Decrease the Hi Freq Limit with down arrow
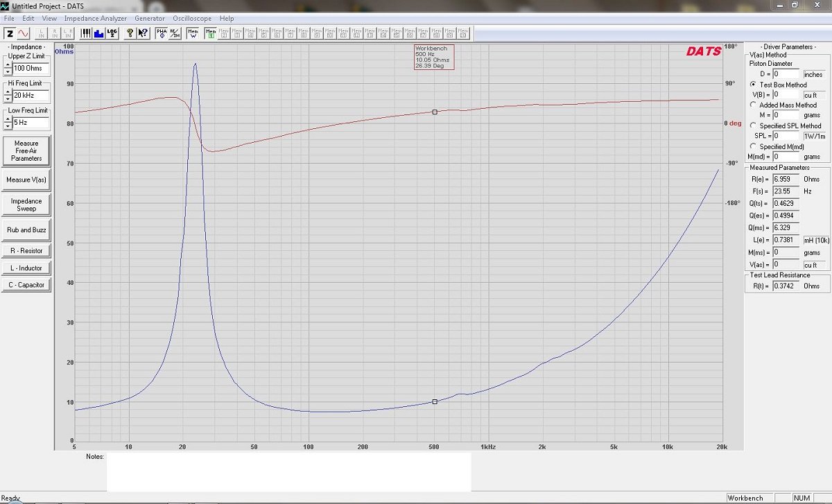The width and height of the screenshot is (832, 504). 8,99
